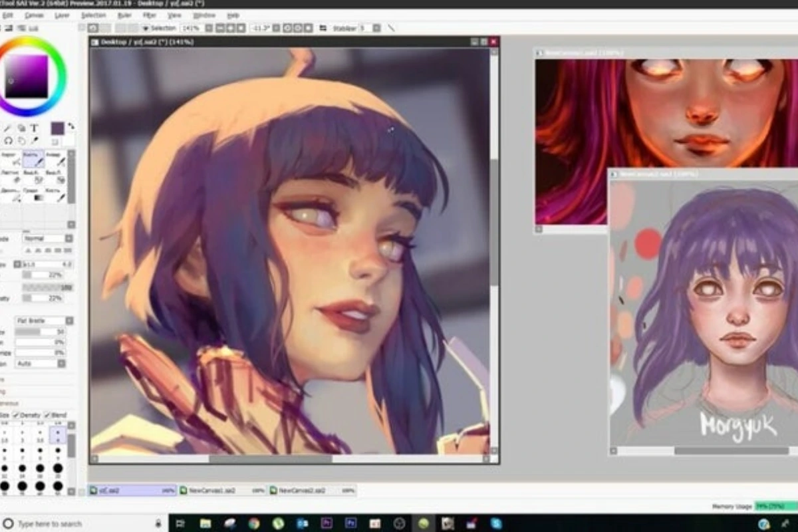Select the Eyedropper tool
The image size is (798, 532).
click(35, 140)
